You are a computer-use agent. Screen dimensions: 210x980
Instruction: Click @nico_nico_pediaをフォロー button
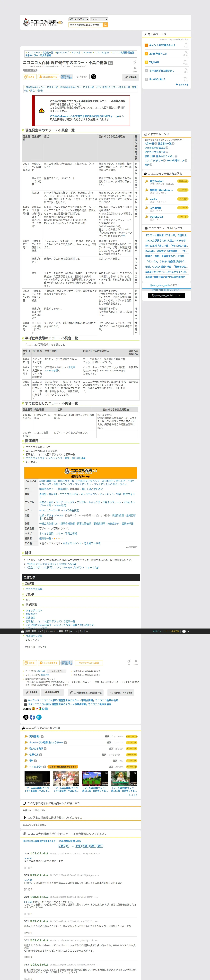click(166, 295)
